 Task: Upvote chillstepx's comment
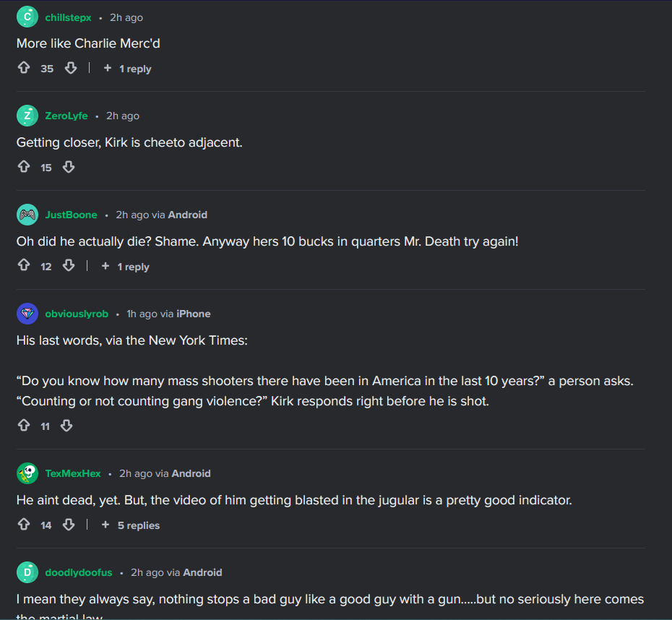click(x=24, y=68)
